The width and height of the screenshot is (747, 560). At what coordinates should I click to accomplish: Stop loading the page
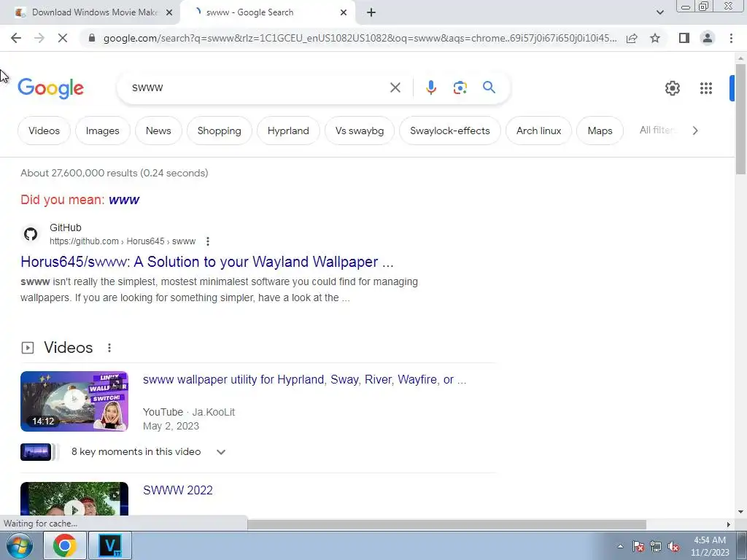[x=63, y=38]
